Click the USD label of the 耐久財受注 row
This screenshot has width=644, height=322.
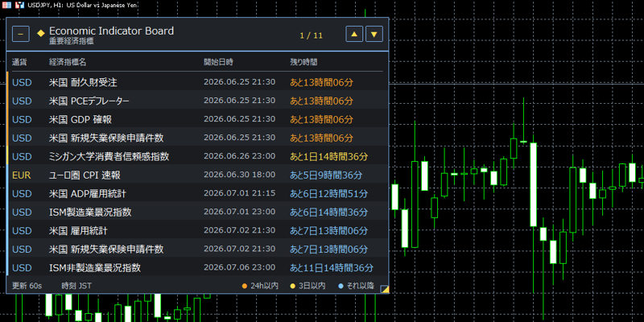pos(22,83)
